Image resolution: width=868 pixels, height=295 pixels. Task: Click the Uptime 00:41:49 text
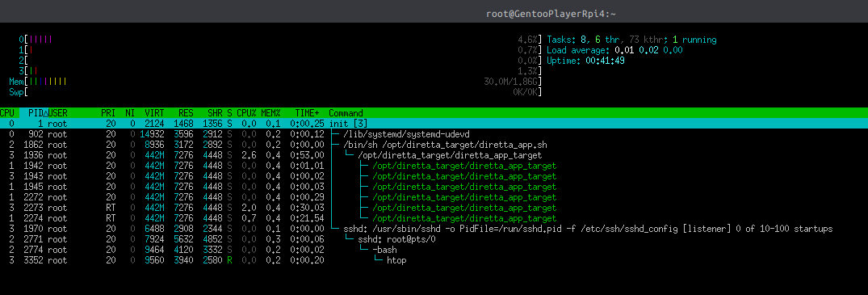pyautogui.click(x=585, y=61)
